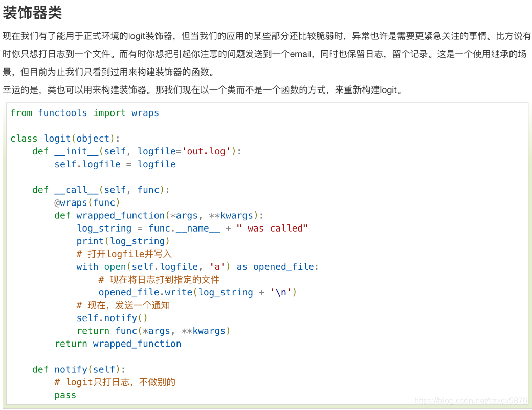
Task: Click the comment '# logit只打日志，不做别的'
Action: 115,382
